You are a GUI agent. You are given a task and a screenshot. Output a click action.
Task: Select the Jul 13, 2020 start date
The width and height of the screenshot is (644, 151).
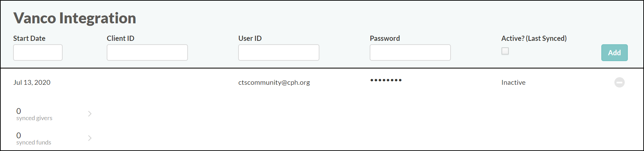(32, 82)
